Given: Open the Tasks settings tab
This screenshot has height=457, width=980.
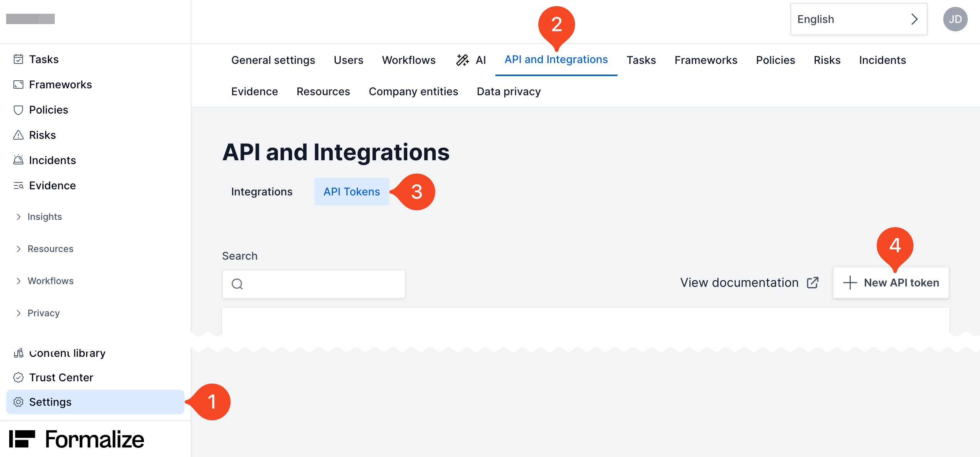Looking at the screenshot, I should click(641, 60).
